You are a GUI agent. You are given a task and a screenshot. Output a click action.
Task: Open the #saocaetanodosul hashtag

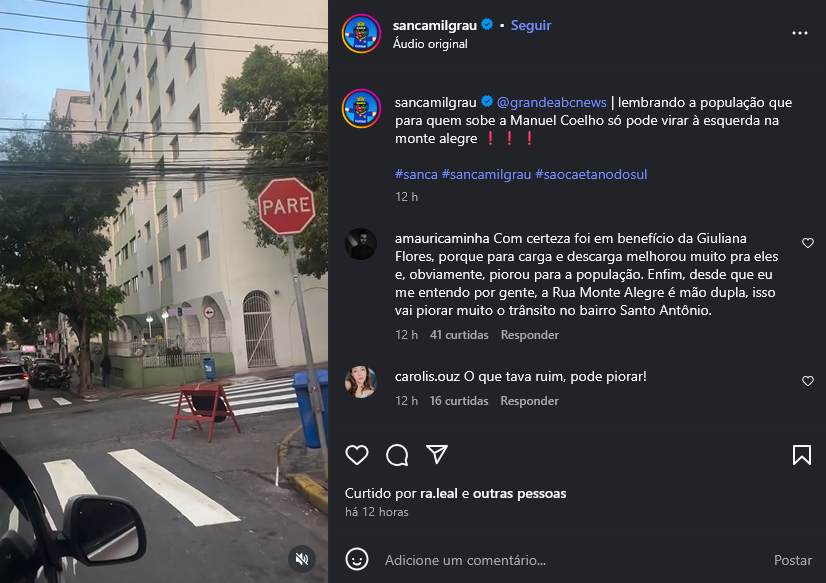[x=591, y=174]
